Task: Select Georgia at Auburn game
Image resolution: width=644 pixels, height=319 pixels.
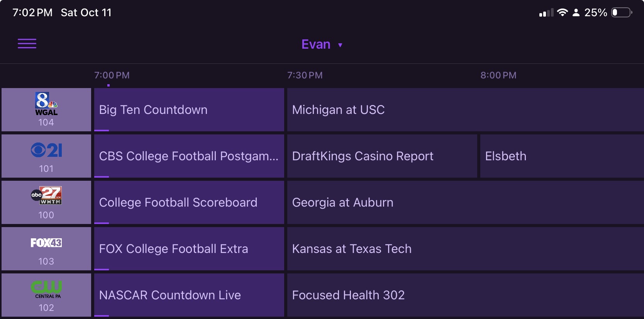Action: point(465,202)
